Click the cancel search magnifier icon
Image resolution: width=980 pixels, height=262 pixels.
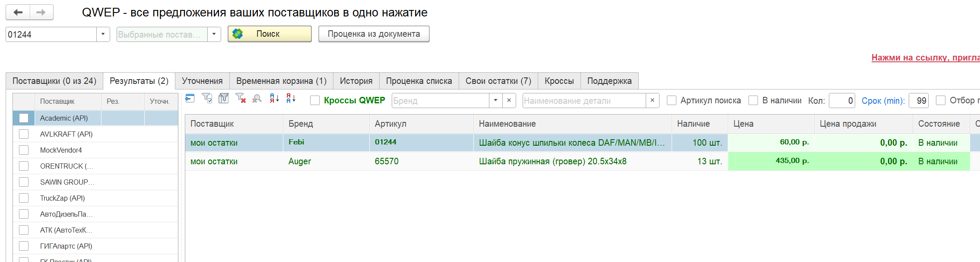pos(257,99)
